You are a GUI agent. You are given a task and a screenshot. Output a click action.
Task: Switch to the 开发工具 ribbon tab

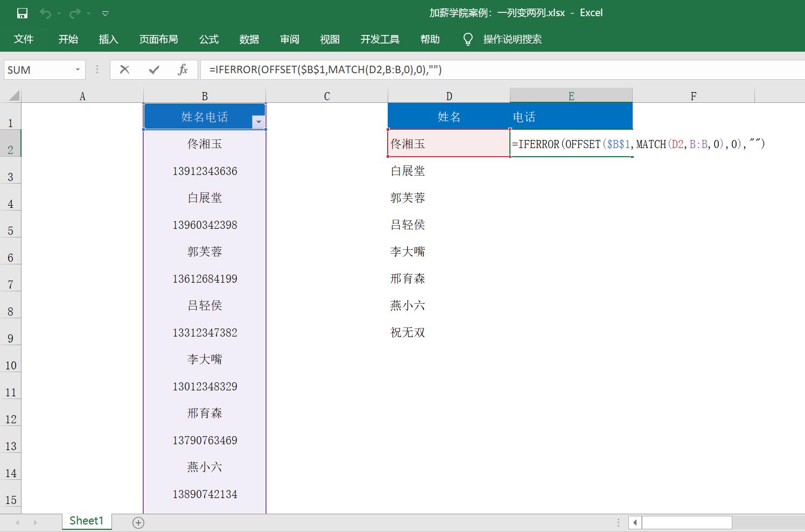coord(380,39)
